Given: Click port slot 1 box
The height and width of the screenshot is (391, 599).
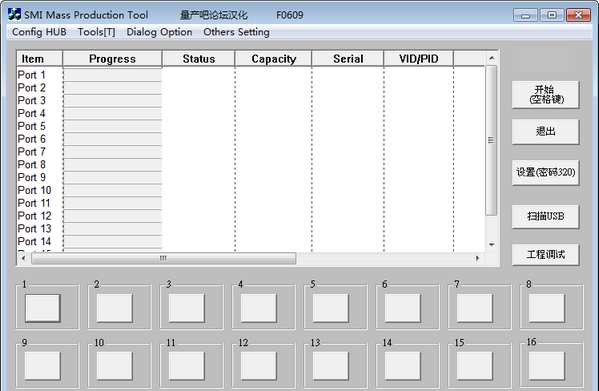Looking at the screenshot, I should (x=43, y=308).
